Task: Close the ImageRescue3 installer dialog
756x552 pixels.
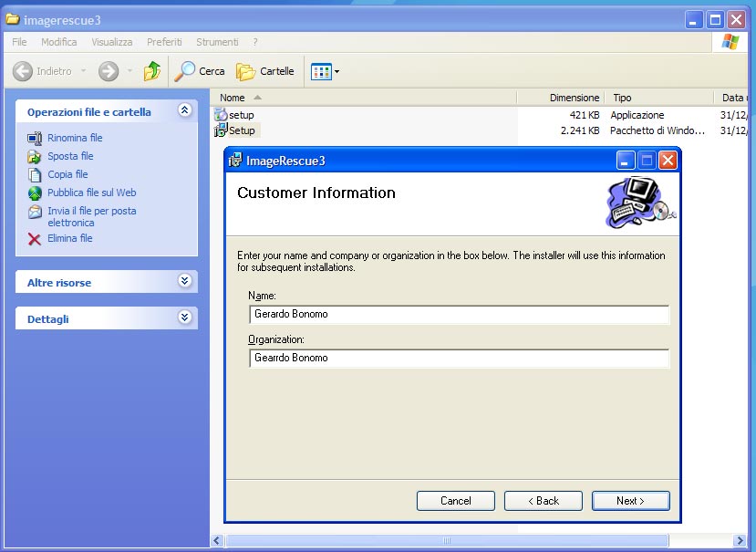Action: [668, 161]
